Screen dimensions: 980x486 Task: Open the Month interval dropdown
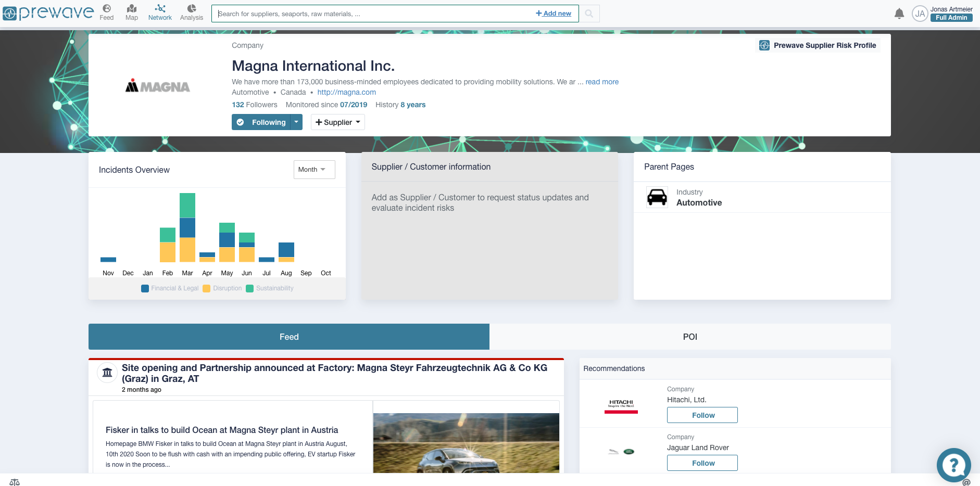tap(314, 169)
